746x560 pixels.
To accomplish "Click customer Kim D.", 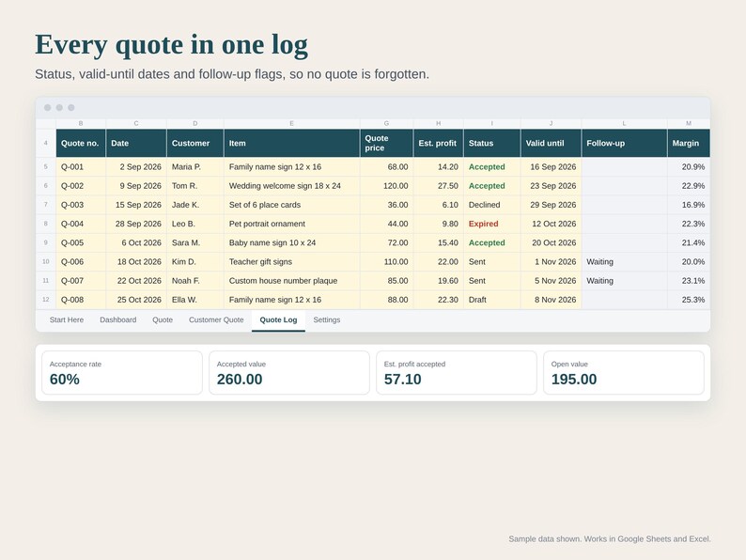I will [x=195, y=262].
